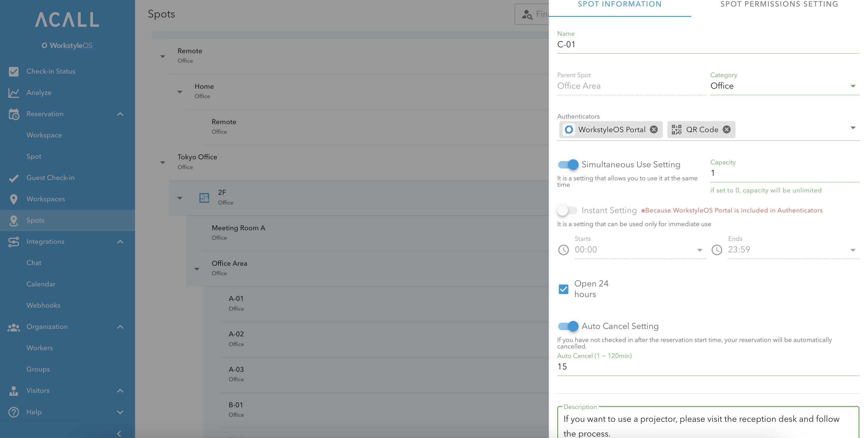868x438 pixels.
Task: Switch to Spot Permissions Setting tab
Action: click(779, 4)
